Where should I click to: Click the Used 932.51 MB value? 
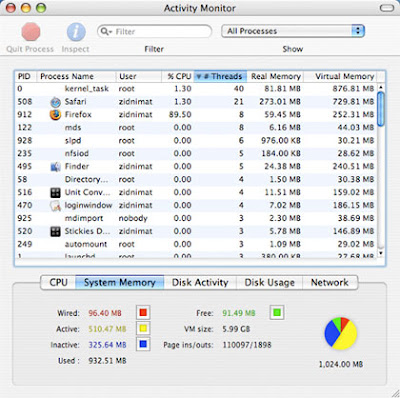[x=107, y=361]
